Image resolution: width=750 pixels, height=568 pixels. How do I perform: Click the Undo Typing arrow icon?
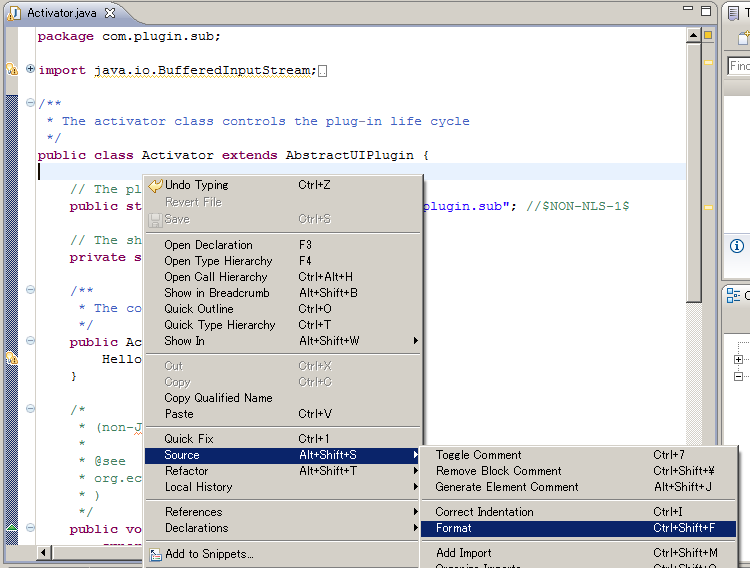(x=155, y=185)
